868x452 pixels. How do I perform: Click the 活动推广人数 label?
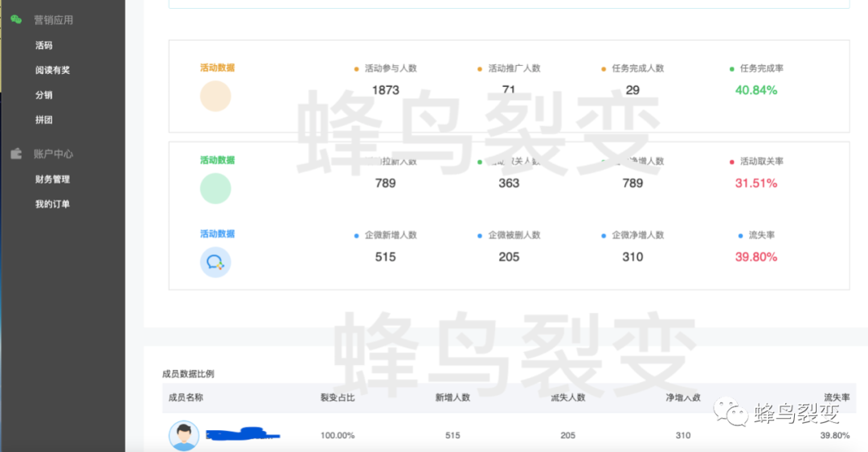[x=514, y=68]
